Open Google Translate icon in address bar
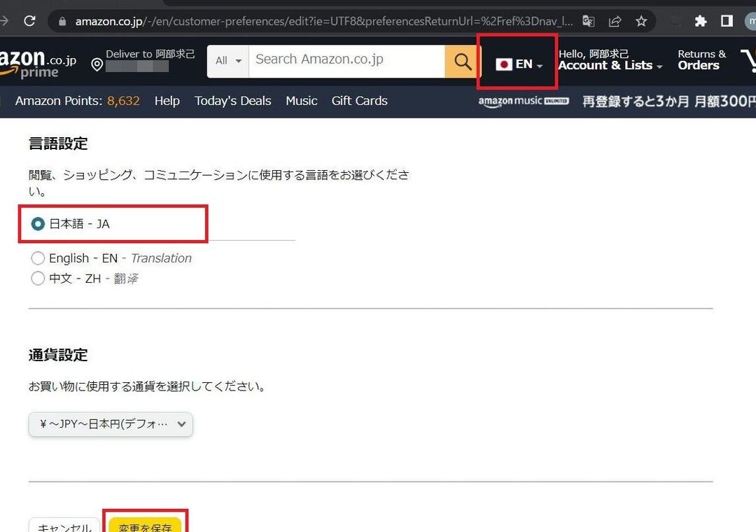 click(588, 21)
